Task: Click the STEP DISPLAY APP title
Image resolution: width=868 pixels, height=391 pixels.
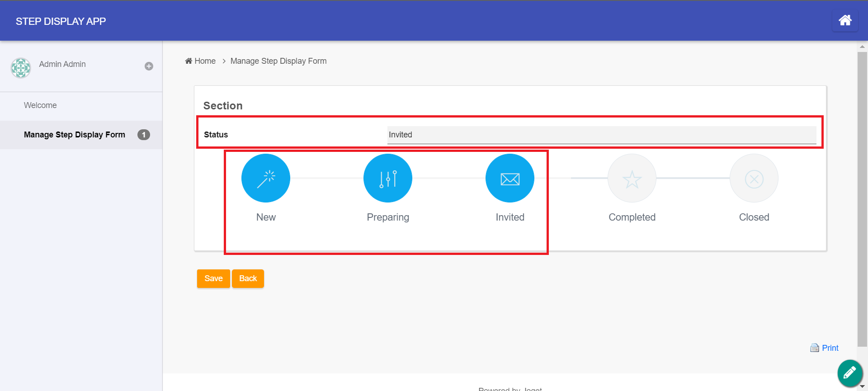Action: [61, 21]
